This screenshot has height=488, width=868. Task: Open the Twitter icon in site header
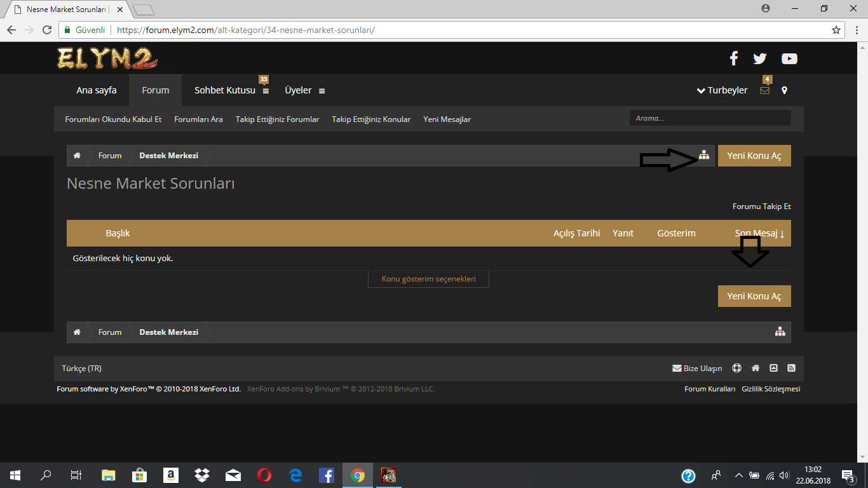click(x=760, y=58)
